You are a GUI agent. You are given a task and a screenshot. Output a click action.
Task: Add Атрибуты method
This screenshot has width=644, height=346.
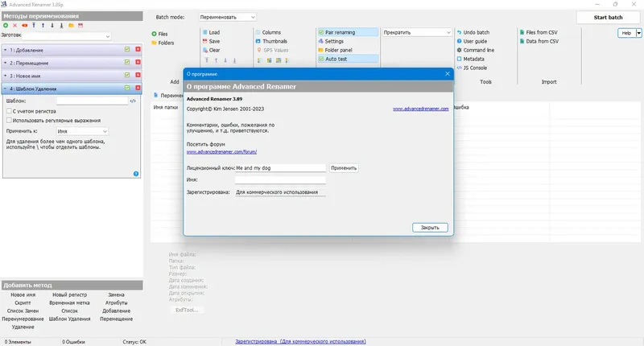[116, 303]
